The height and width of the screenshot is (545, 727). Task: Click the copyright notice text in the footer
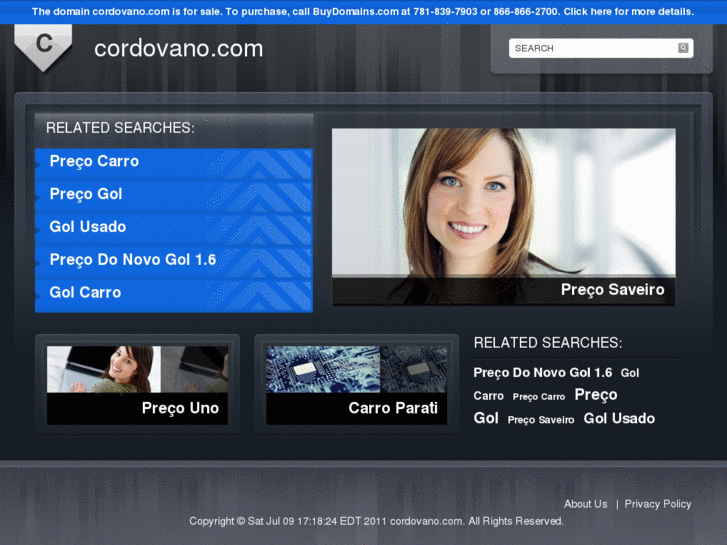[x=376, y=521]
